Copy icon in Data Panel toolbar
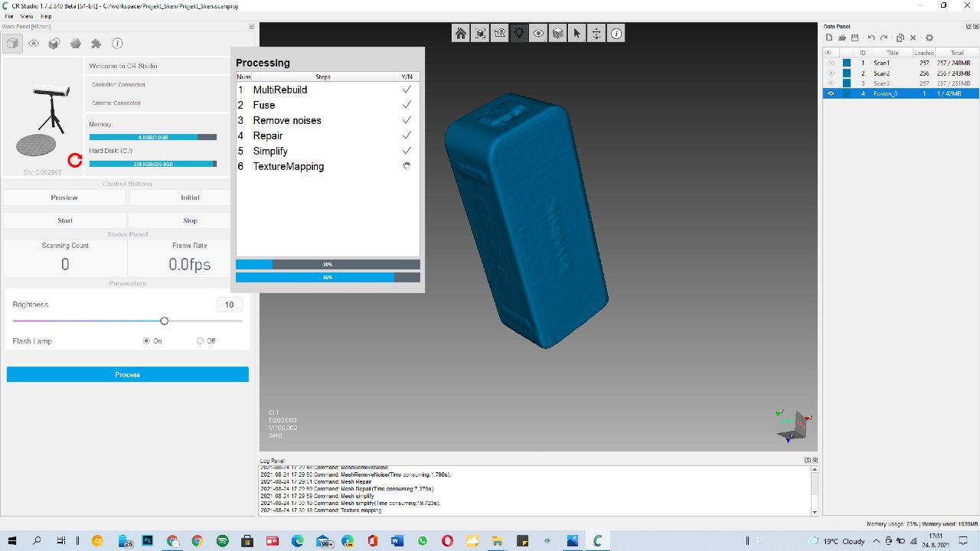 pos(900,37)
